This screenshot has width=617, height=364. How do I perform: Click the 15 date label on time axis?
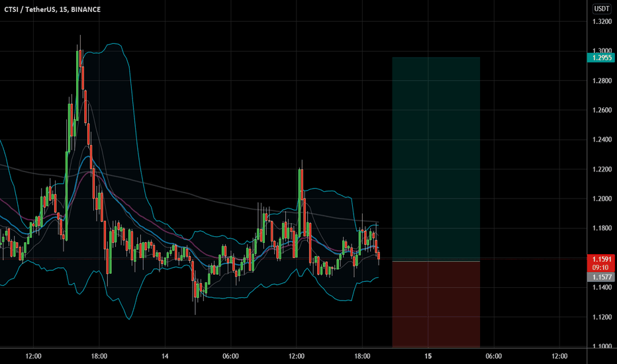[428, 356]
